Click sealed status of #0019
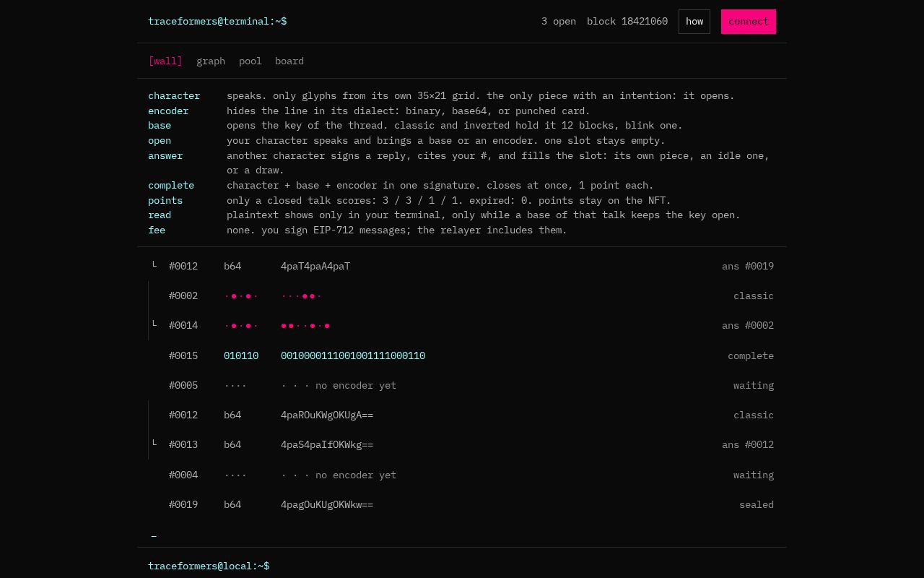Screen dimensions: 924x578 pyautogui.click(x=757, y=504)
